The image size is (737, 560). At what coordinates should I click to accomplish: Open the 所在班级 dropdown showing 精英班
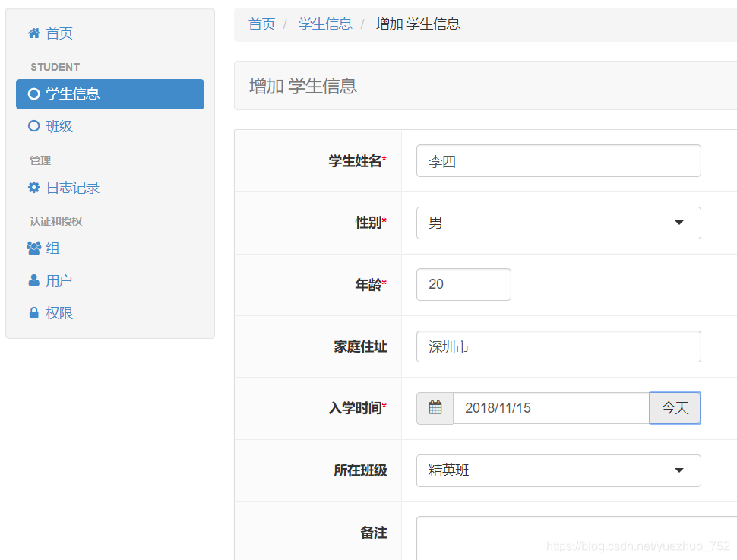point(558,470)
